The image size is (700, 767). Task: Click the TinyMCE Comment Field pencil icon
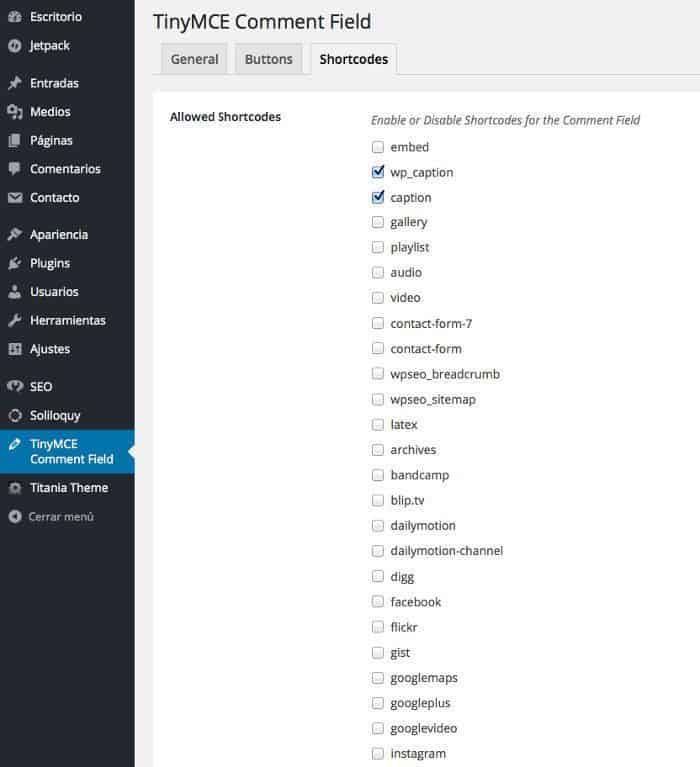click(15, 444)
